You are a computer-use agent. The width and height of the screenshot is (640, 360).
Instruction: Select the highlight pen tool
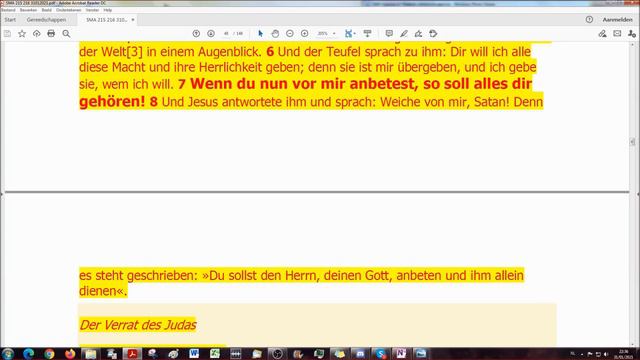tap(404, 34)
